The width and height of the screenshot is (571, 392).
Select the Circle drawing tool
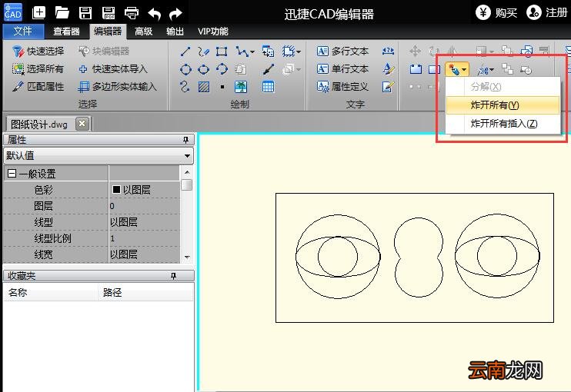click(185, 69)
